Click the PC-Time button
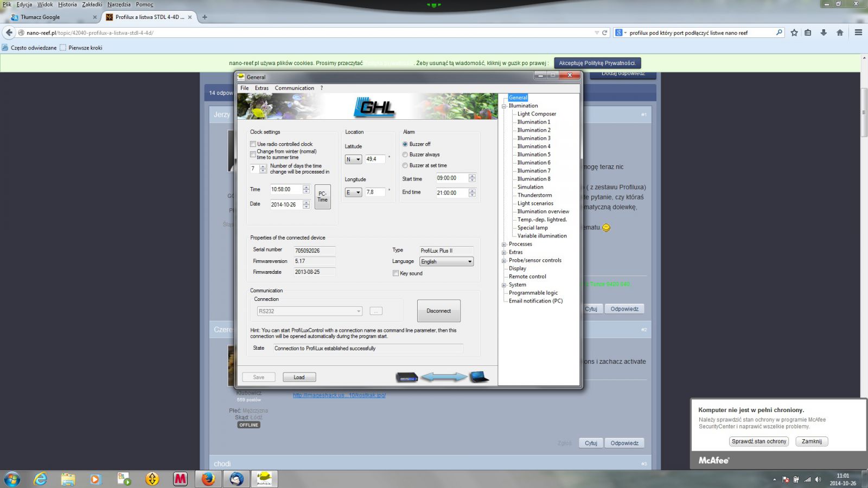 click(322, 197)
